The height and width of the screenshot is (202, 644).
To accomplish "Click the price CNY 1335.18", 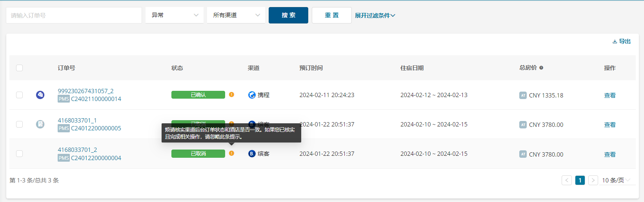I will pyautogui.click(x=546, y=95).
